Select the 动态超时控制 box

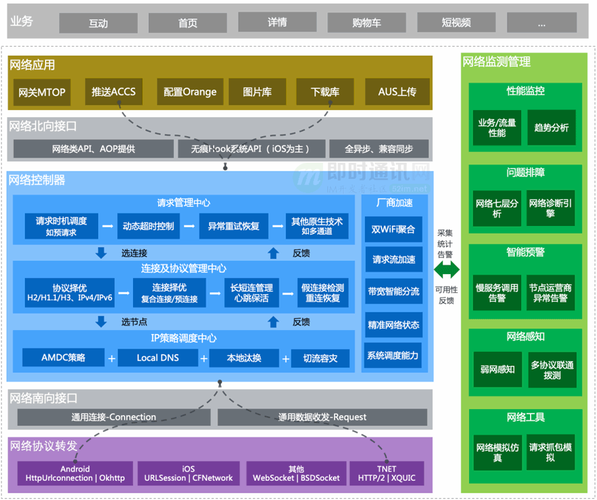coord(148,226)
